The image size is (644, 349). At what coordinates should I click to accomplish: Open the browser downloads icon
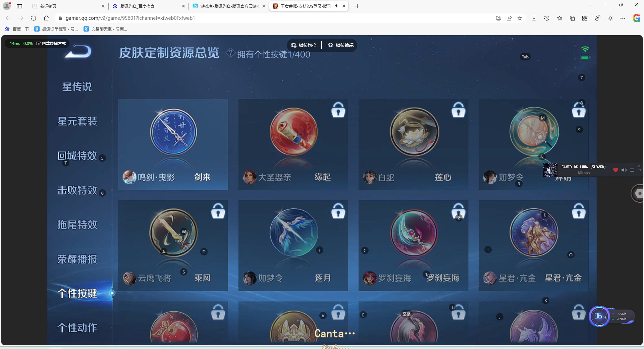[x=533, y=18]
